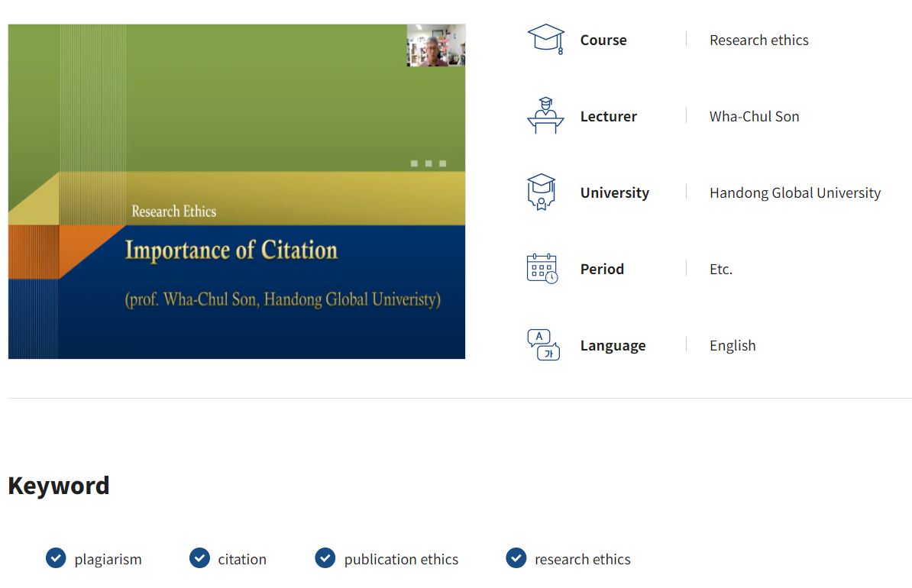
Task: Select the publication ethics keyword
Action: click(401, 559)
